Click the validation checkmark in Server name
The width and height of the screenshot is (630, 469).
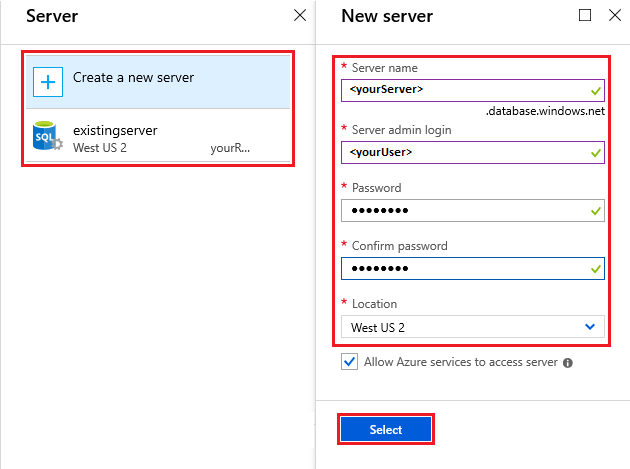pos(596,91)
